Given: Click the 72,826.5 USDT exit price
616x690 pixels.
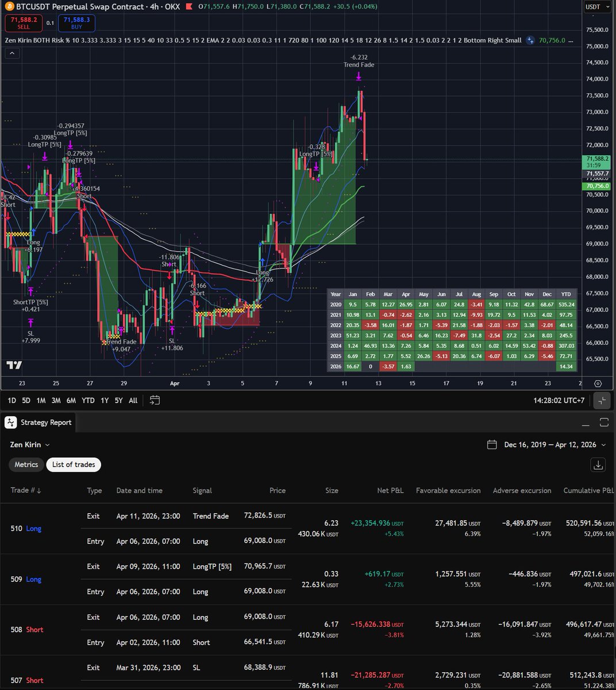Looking at the screenshot, I should [264, 516].
